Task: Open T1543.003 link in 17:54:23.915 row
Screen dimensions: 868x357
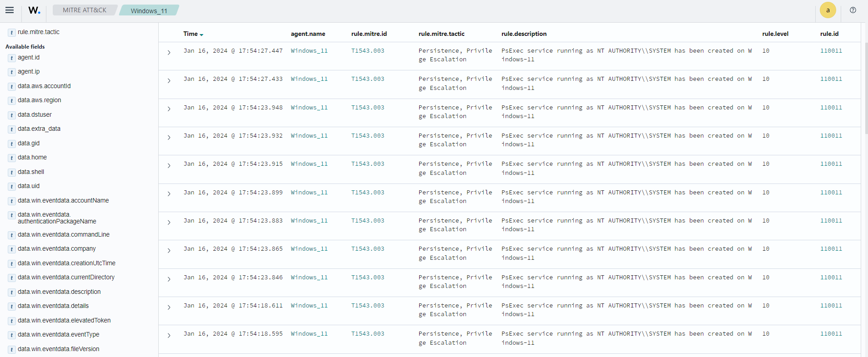Action: tap(368, 164)
